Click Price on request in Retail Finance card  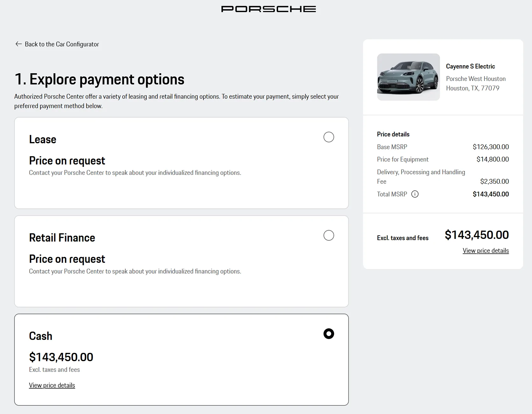coord(67,259)
